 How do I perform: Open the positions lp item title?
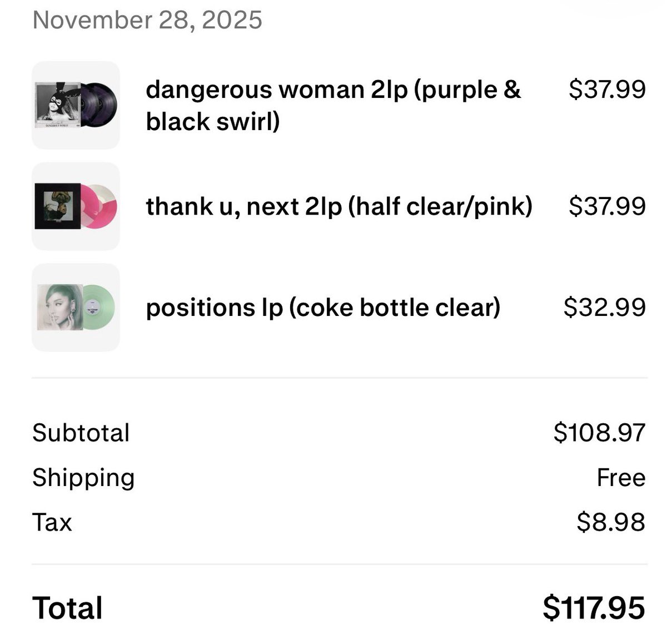(x=323, y=308)
